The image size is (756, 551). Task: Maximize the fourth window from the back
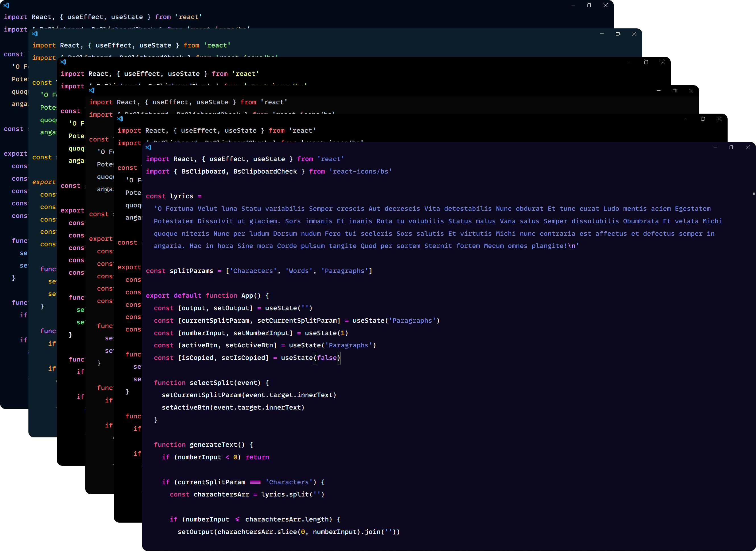[x=674, y=90]
